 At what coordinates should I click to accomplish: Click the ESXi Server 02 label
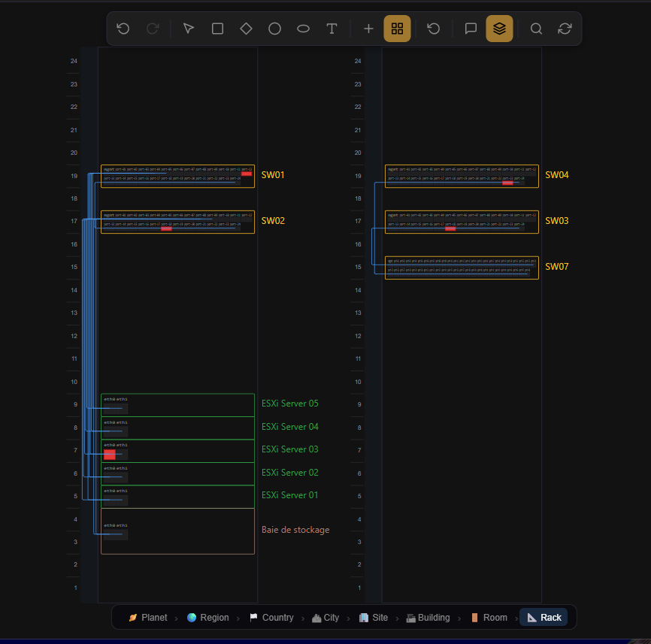coord(290,472)
